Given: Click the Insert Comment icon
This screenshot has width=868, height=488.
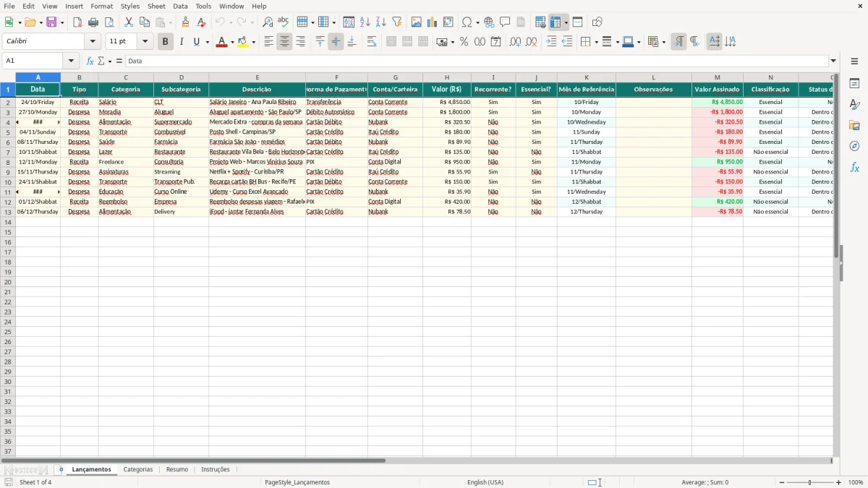Looking at the screenshot, I should (505, 22).
